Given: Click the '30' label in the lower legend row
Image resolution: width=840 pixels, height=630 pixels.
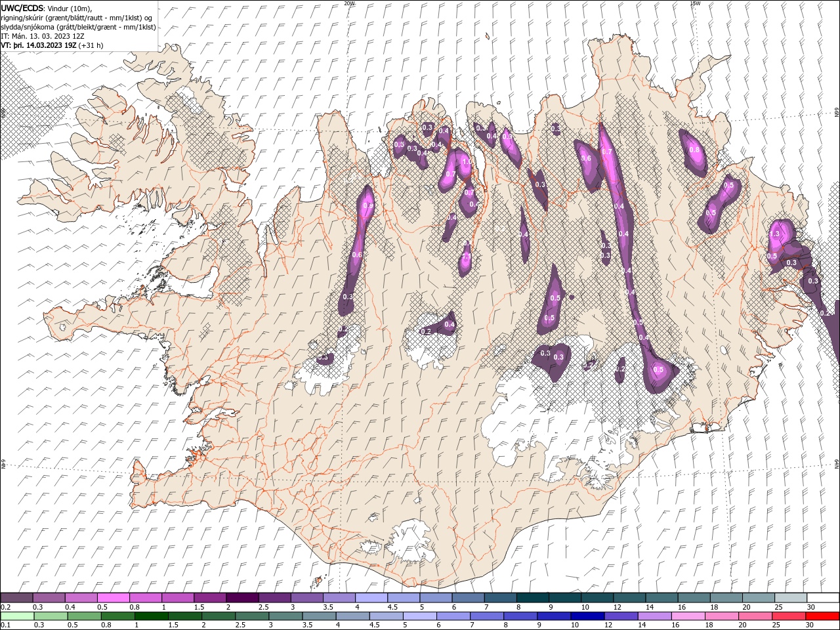Looking at the screenshot, I should pyautogui.click(x=809, y=625).
